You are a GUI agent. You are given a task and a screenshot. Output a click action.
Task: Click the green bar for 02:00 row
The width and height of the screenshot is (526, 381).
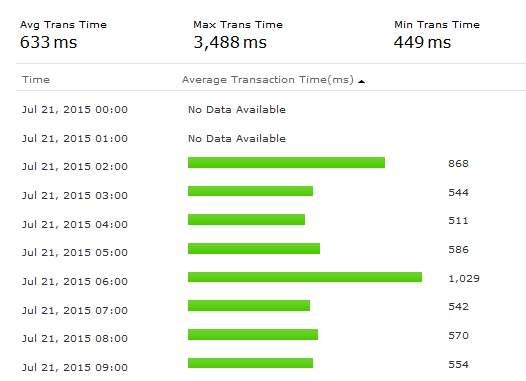(286, 162)
